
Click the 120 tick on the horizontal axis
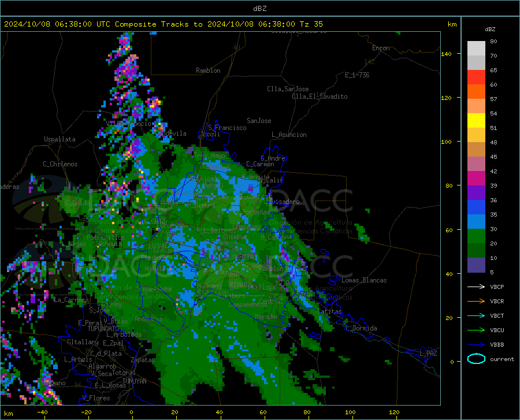(394, 412)
